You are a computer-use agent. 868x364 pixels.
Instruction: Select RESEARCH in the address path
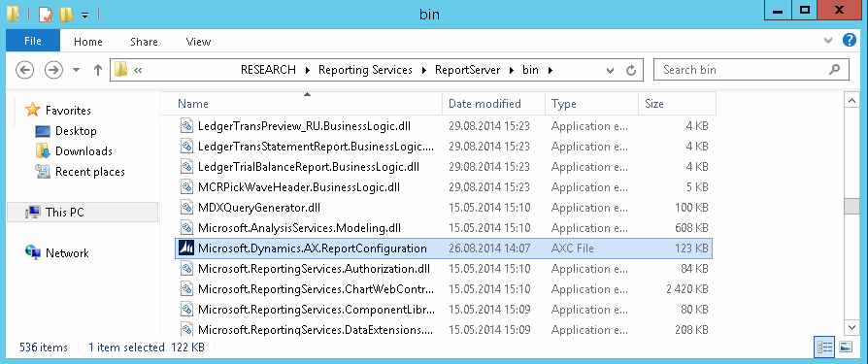tap(268, 70)
